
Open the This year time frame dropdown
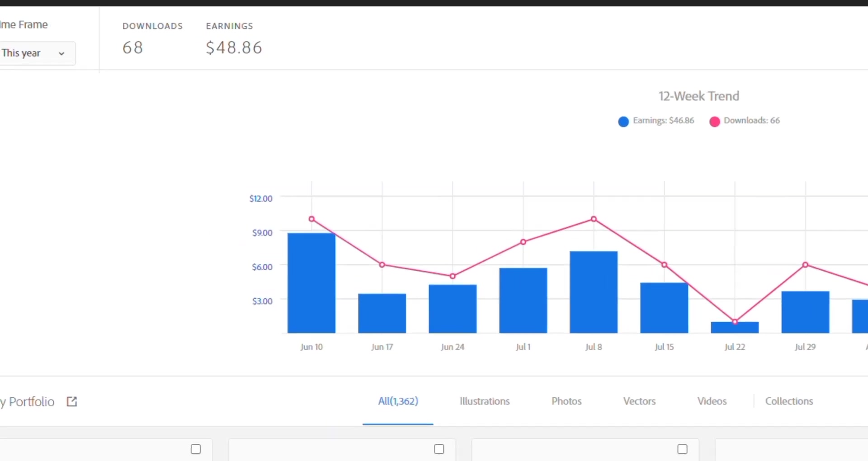(x=37, y=53)
